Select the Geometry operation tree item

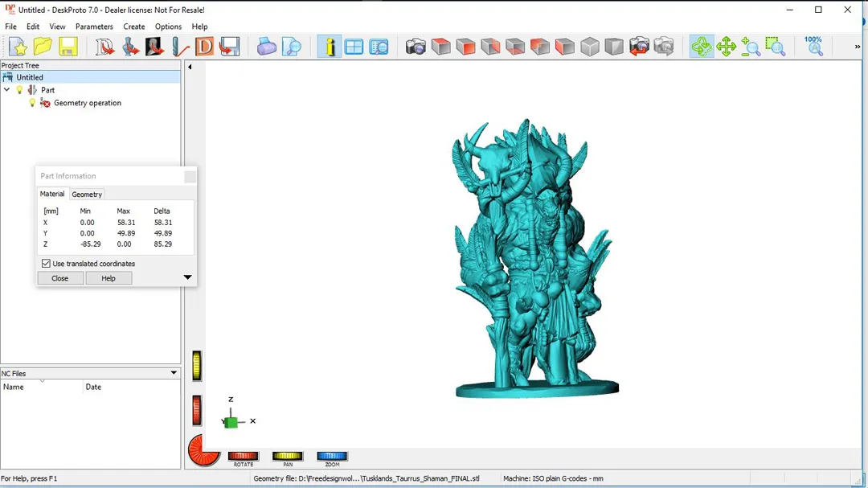pos(88,103)
